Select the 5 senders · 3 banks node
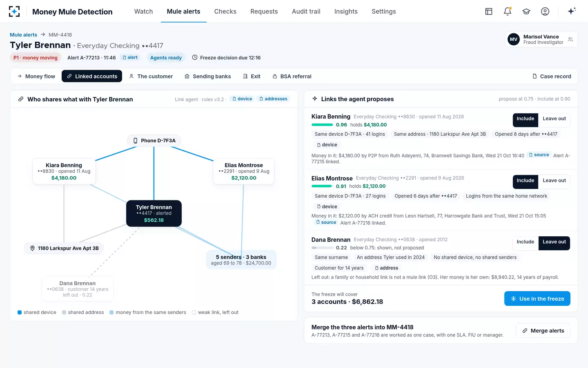This screenshot has height=368, width=588. 241,260
